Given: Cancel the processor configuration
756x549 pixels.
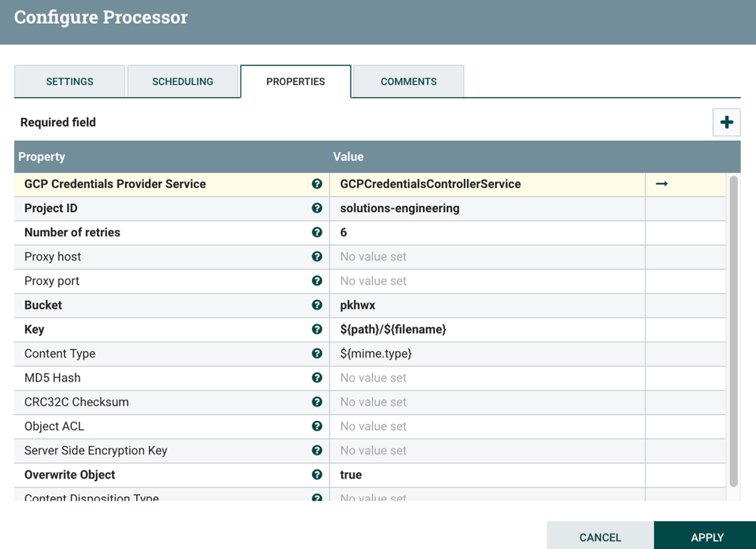Looking at the screenshot, I should 600,536.
